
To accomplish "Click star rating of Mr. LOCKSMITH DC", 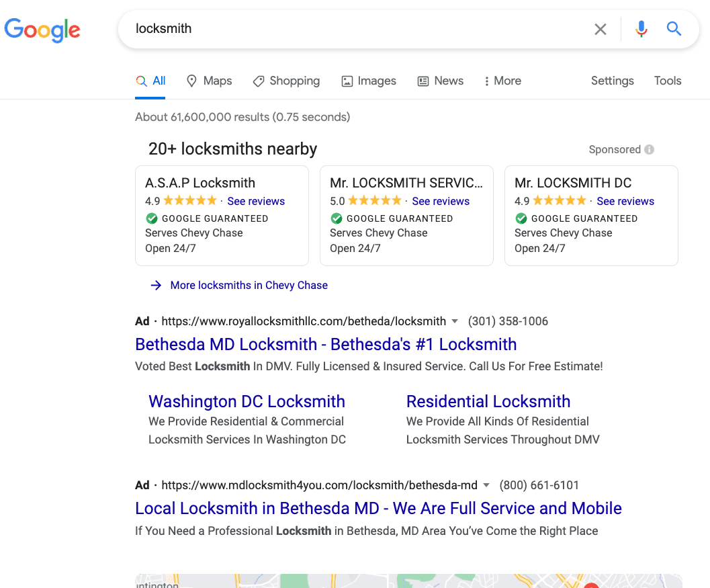I will coord(560,200).
